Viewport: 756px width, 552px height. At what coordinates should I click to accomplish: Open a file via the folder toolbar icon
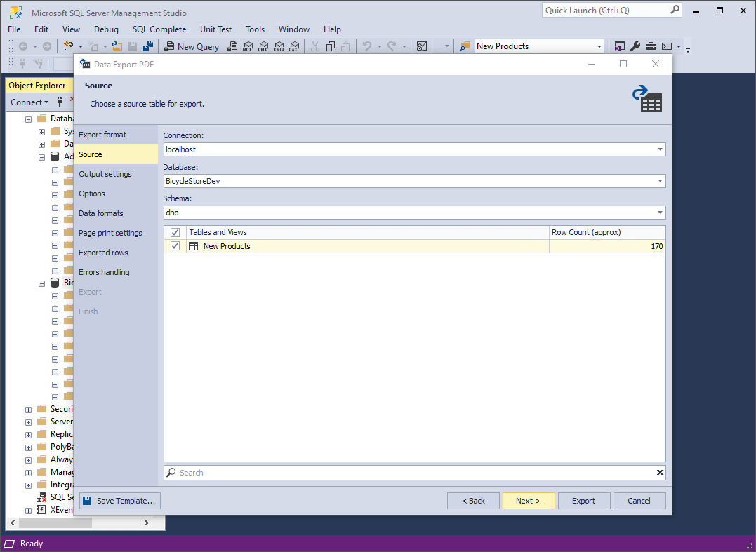117,46
